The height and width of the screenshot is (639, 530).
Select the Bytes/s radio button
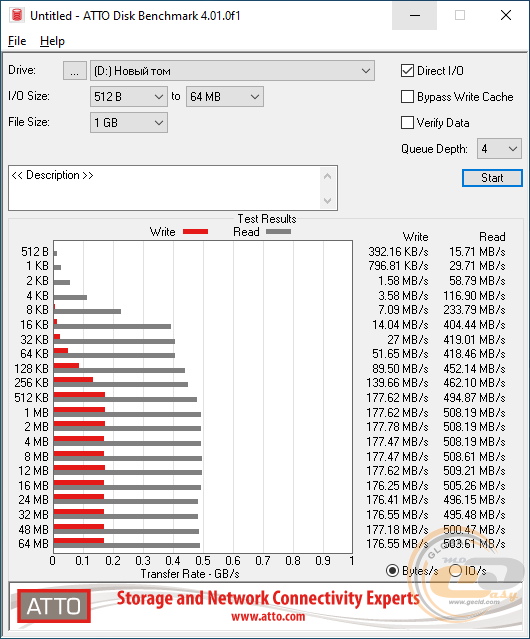click(x=392, y=571)
